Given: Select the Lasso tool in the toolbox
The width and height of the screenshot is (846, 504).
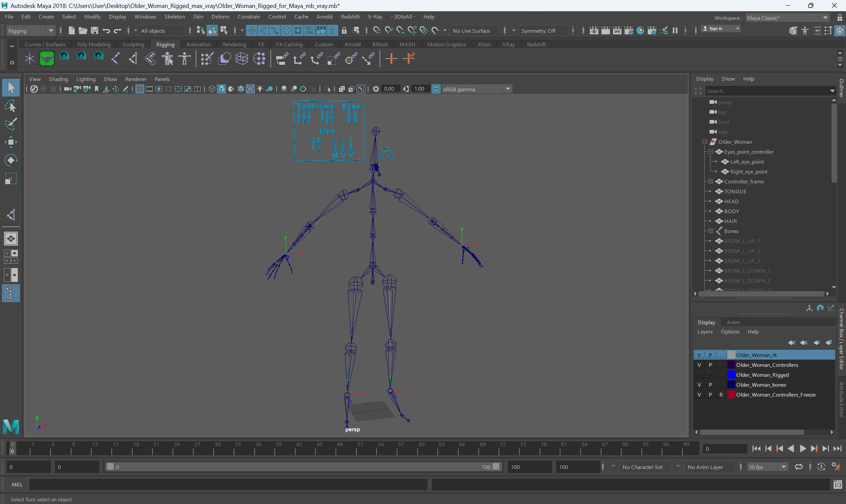Looking at the screenshot, I should [x=11, y=106].
